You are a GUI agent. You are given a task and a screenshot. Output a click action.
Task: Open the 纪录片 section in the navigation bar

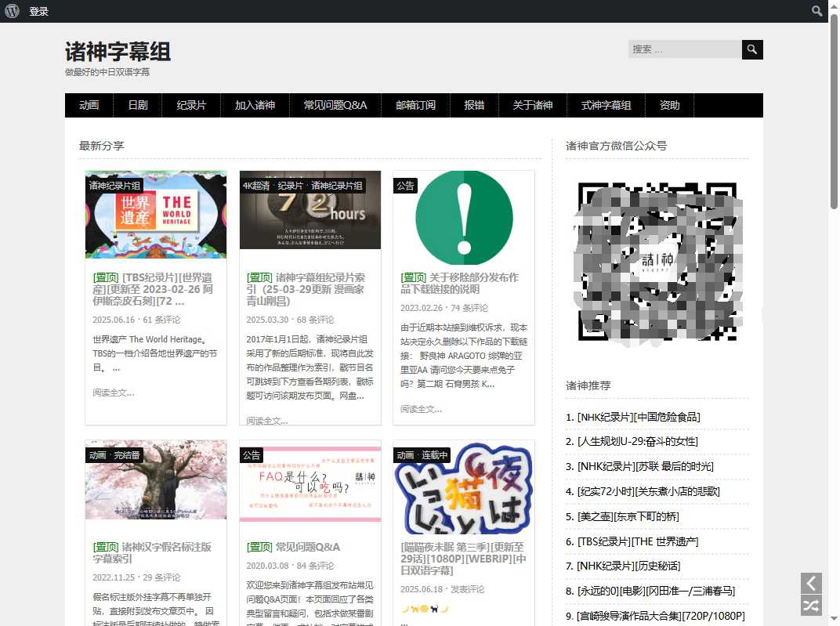[x=190, y=105]
